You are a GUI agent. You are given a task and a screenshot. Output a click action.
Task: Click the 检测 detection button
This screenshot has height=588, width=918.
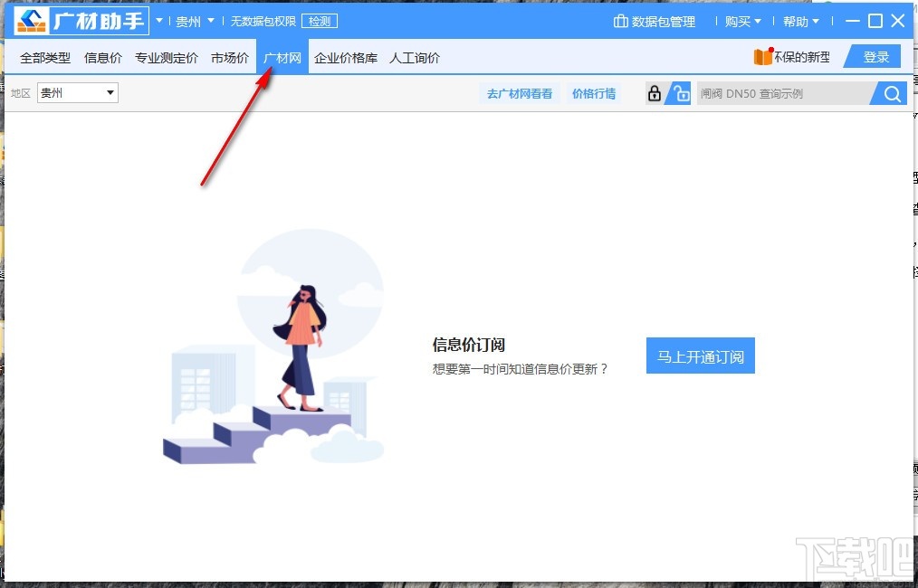click(x=320, y=21)
